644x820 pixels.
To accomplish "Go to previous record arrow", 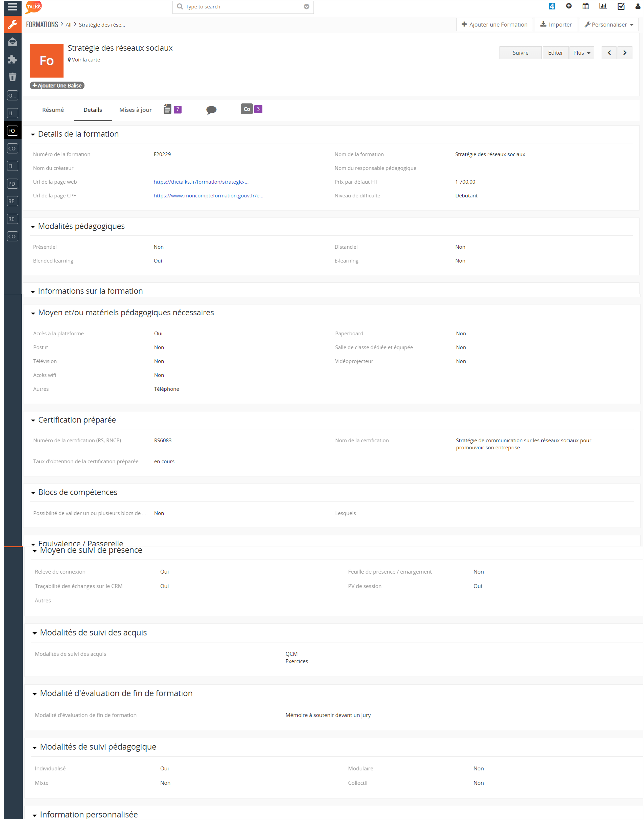I will (609, 53).
